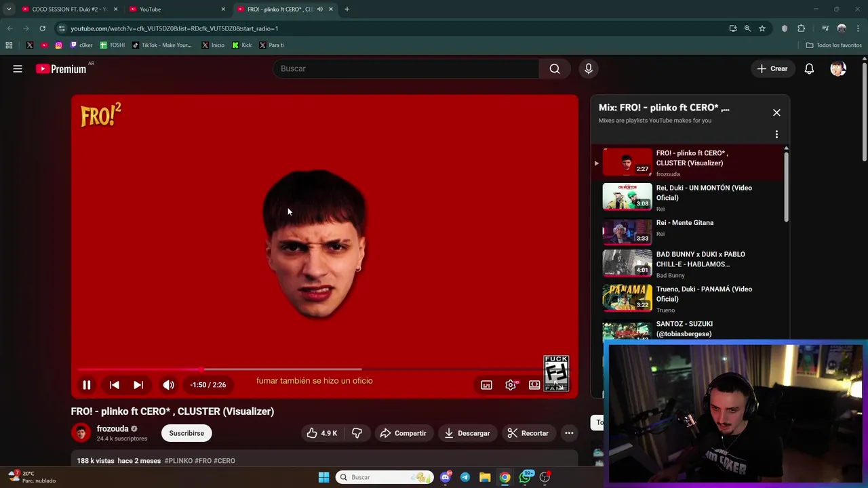Pause the video with the pause button
The image size is (868, 488).
click(87, 385)
